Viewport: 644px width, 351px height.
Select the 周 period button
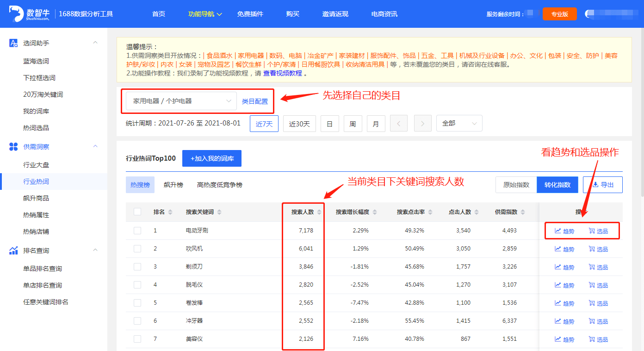pyautogui.click(x=353, y=124)
